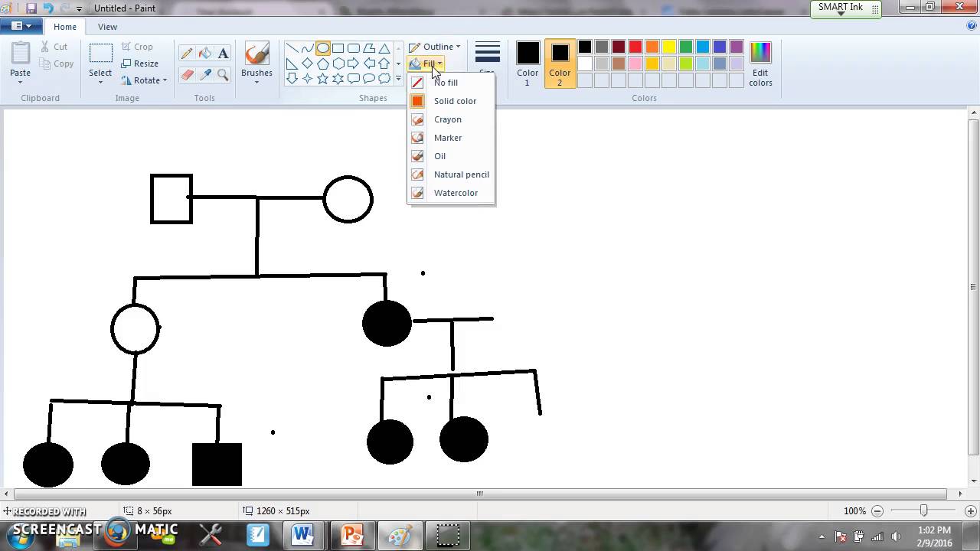Click Paint icon in the taskbar
Screen dimensions: 980x551
click(x=400, y=534)
